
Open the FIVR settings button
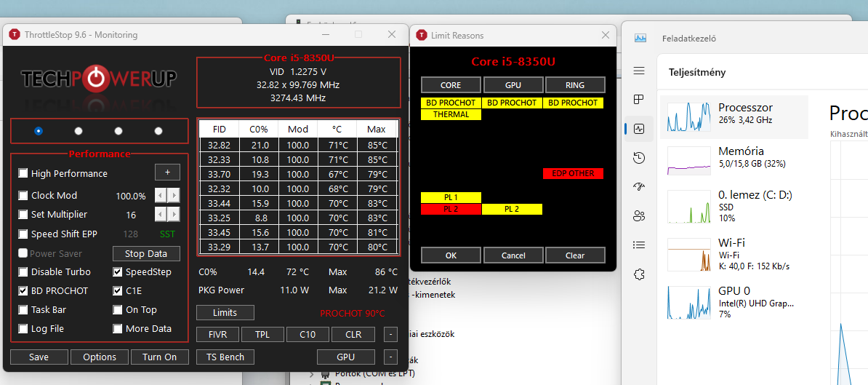[218, 335]
